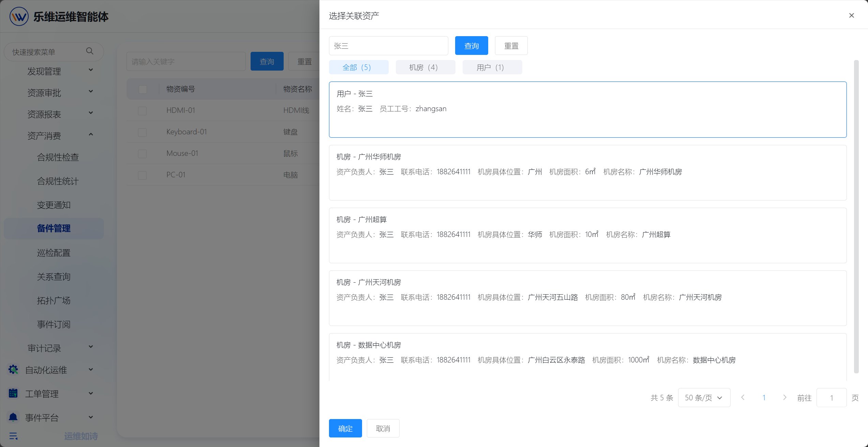Open 备件管理 menu item
The height and width of the screenshot is (447, 868).
point(54,228)
